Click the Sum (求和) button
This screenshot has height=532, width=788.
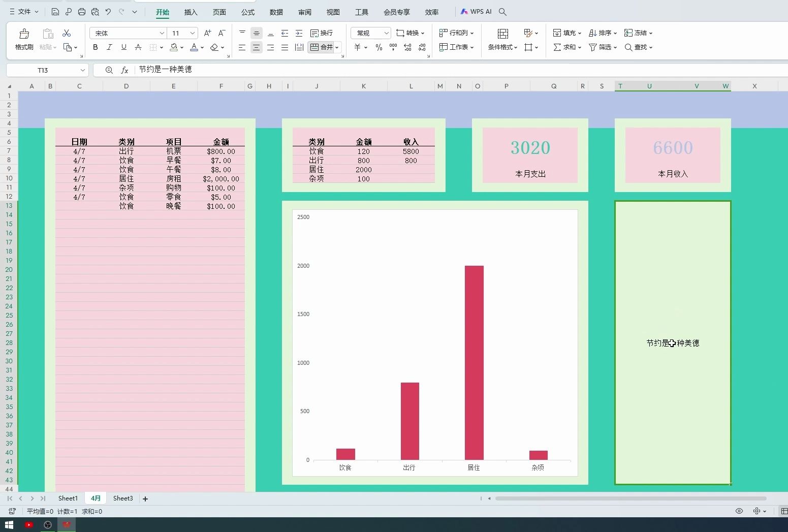coord(567,47)
